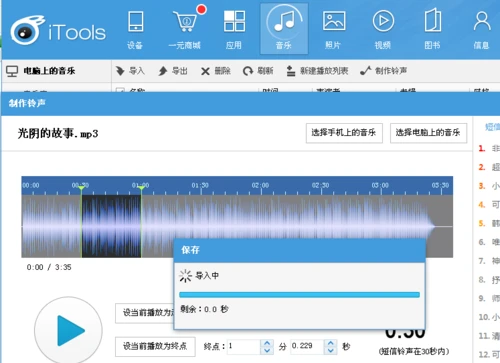Viewport: 500px width, 363px height.
Task: Decrease the end point minutes value
Action: coord(267,350)
